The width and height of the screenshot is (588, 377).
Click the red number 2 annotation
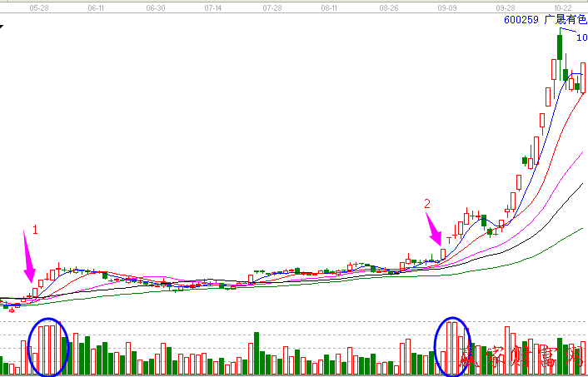pyautogui.click(x=427, y=203)
